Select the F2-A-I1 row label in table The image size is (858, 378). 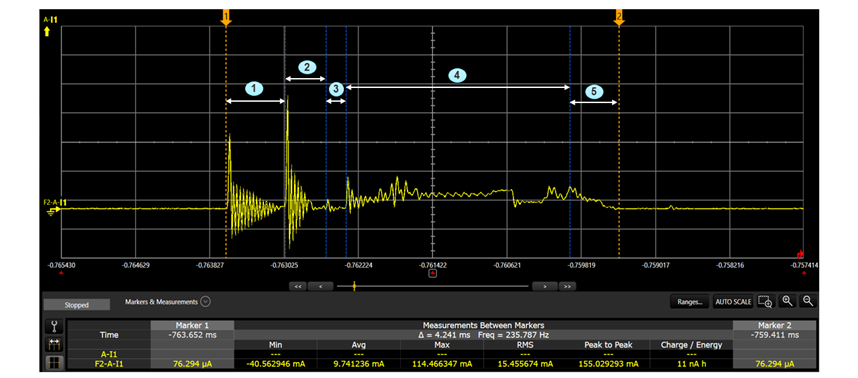coord(109,363)
